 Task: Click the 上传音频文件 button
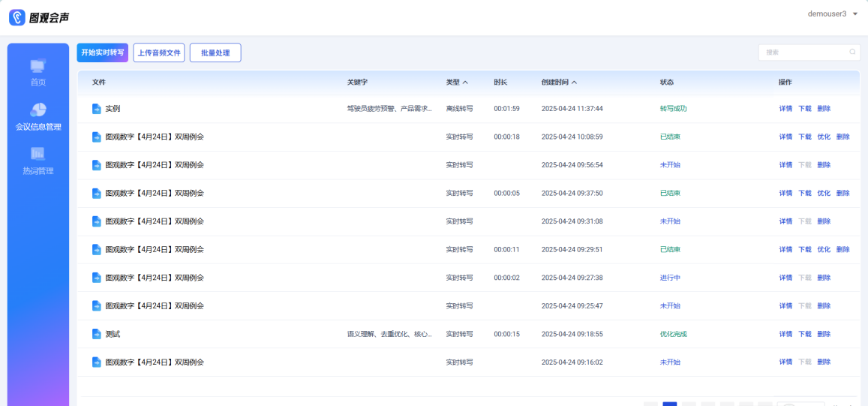point(159,53)
